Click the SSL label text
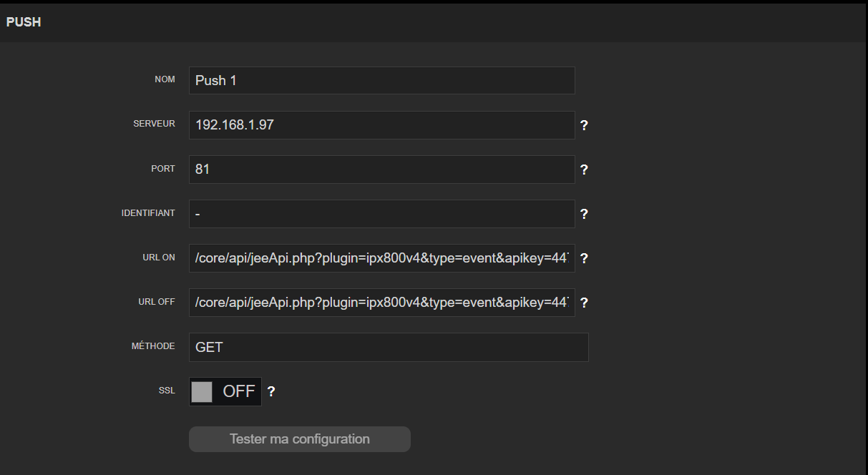 (x=167, y=391)
